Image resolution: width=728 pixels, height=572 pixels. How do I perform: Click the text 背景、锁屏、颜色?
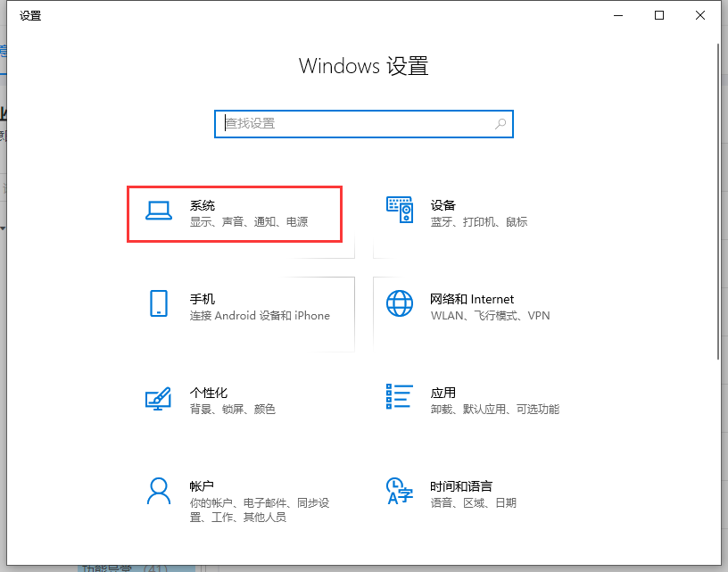pyautogui.click(x=233, y=409)
